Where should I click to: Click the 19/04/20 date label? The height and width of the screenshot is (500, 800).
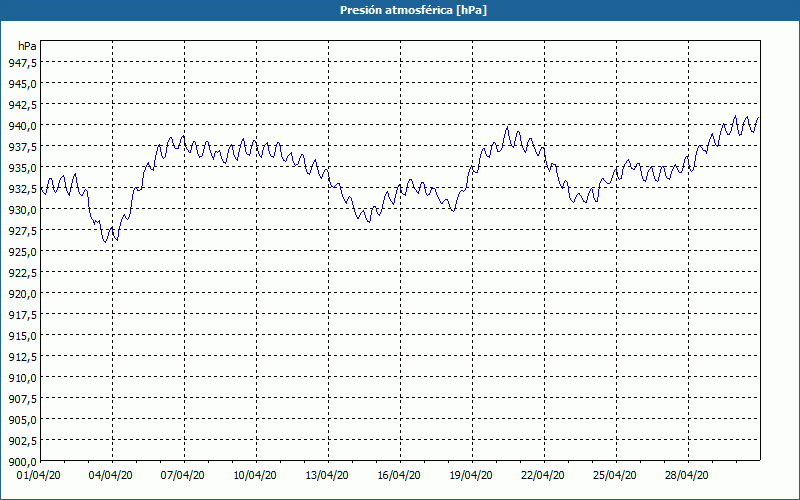[x=470, y=475]
